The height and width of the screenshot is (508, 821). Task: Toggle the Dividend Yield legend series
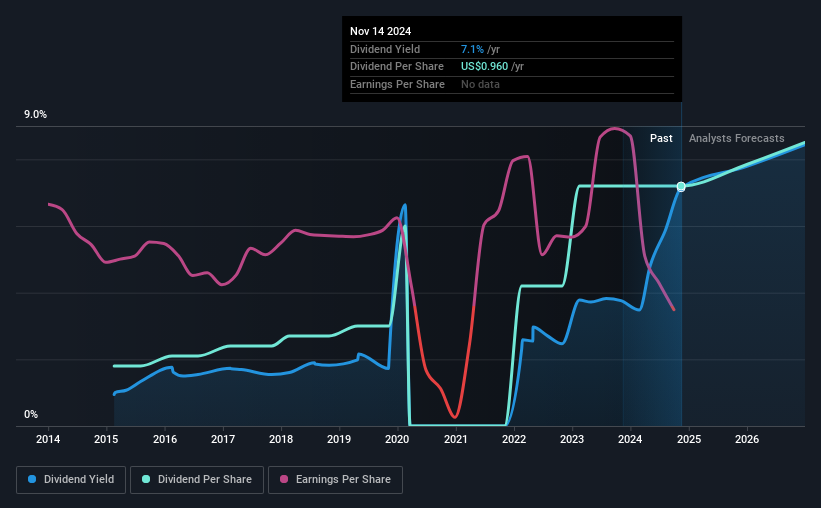pos(71,480)
